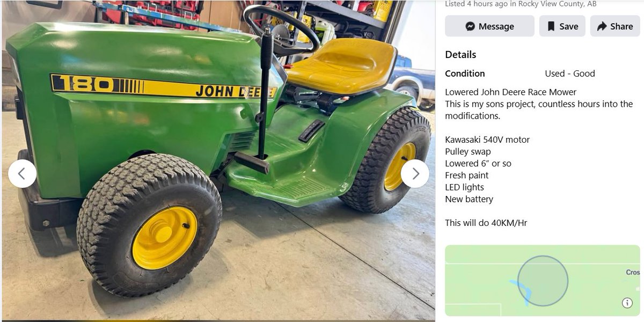Click the Condition label
Image resolution: width=644 pixels, height=322 pixels.
point(465,74)
